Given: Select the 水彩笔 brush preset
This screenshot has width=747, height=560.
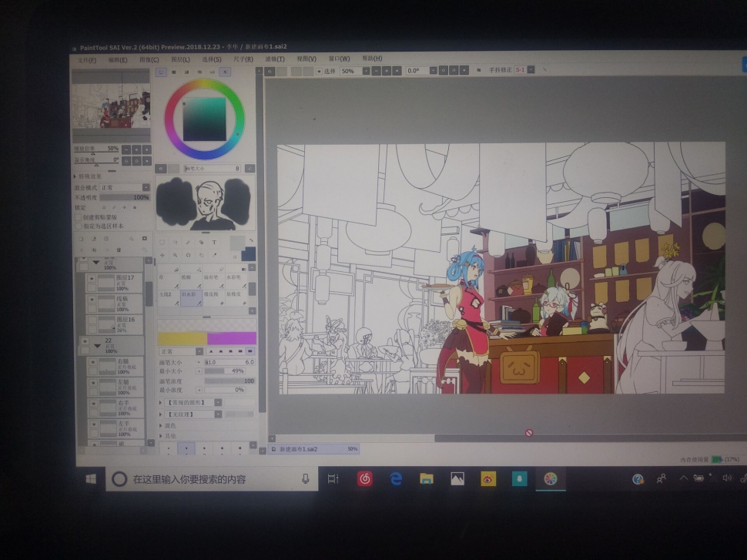Looking at the screenshot, I should click(x=236, y=280).
